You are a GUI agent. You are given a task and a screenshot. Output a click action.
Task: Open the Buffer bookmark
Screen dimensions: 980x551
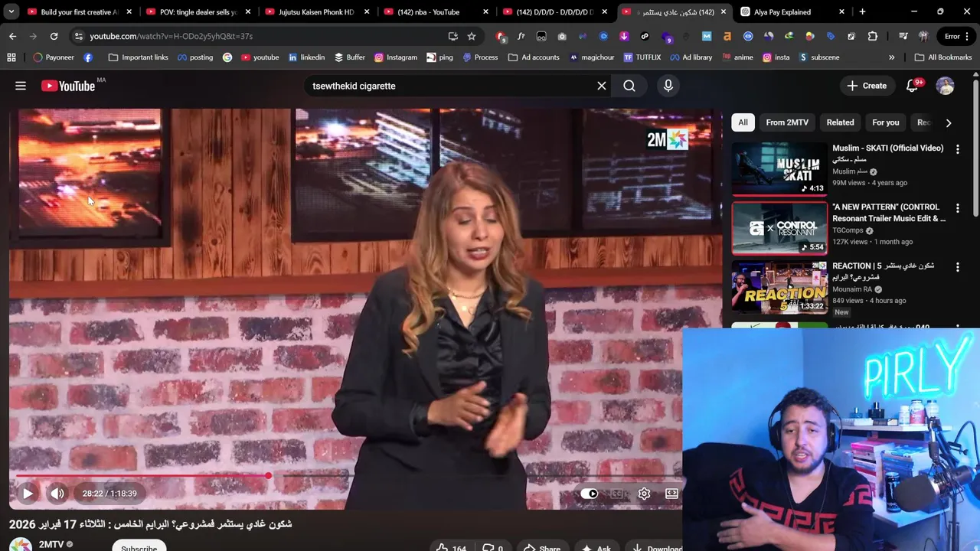[x=349, y=57]
